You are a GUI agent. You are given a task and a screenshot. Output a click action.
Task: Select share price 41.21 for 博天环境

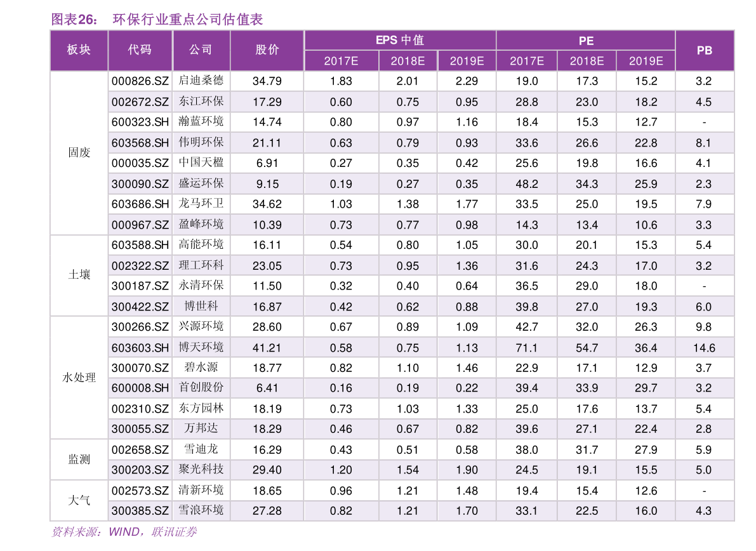pos(267,348)
